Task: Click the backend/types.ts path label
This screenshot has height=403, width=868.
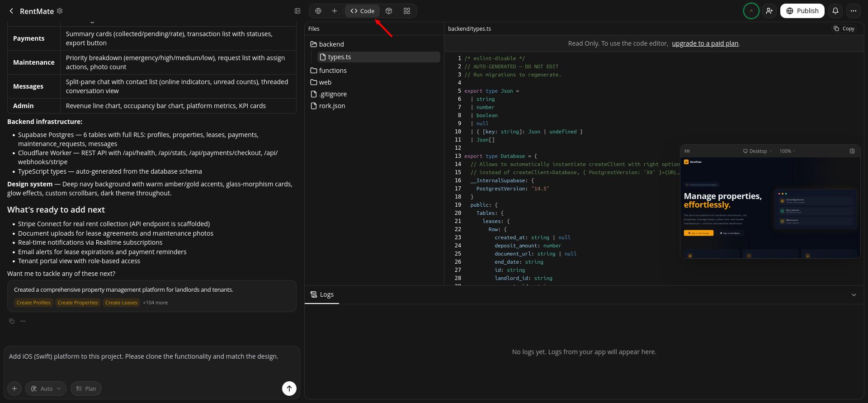Action: click(x=469, y=28)
